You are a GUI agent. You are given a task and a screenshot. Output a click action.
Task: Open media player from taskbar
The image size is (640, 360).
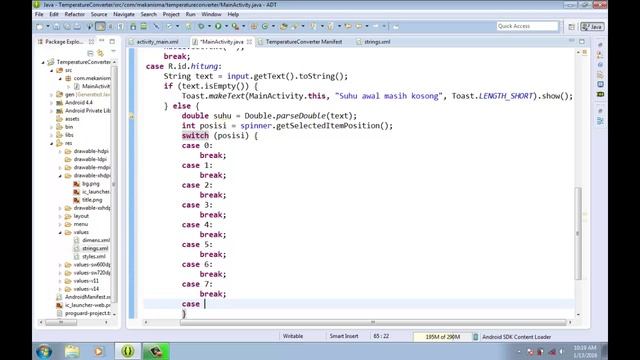[98, 351]
